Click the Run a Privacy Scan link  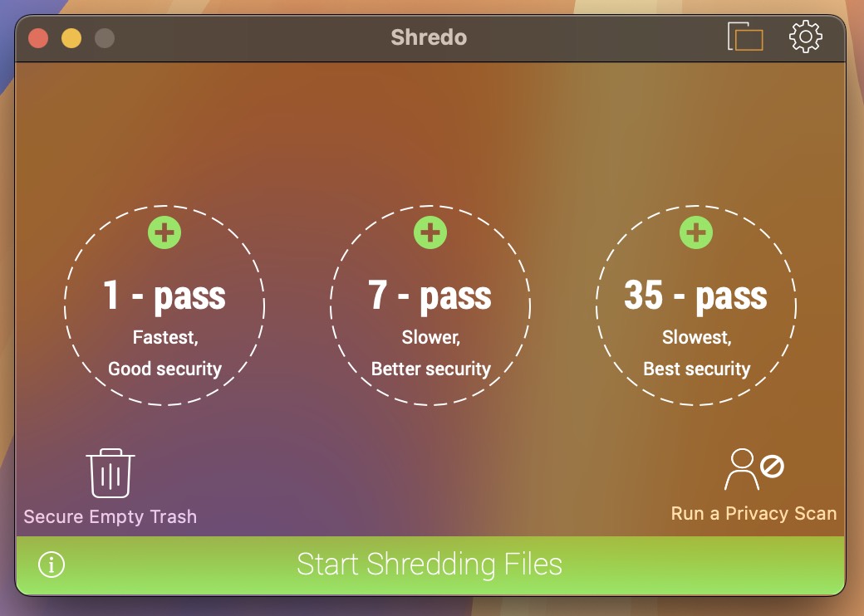point(754,513)
